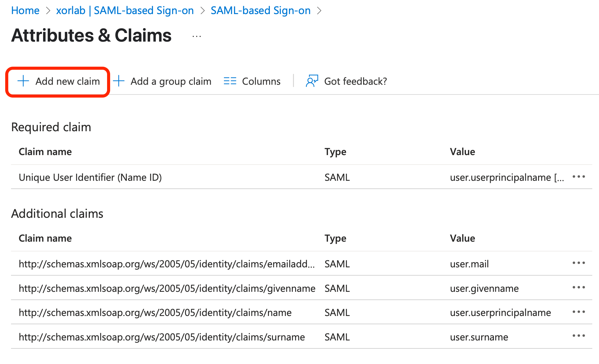
Task: Open more options for the user.mail claim row
Action: [579, 263]
